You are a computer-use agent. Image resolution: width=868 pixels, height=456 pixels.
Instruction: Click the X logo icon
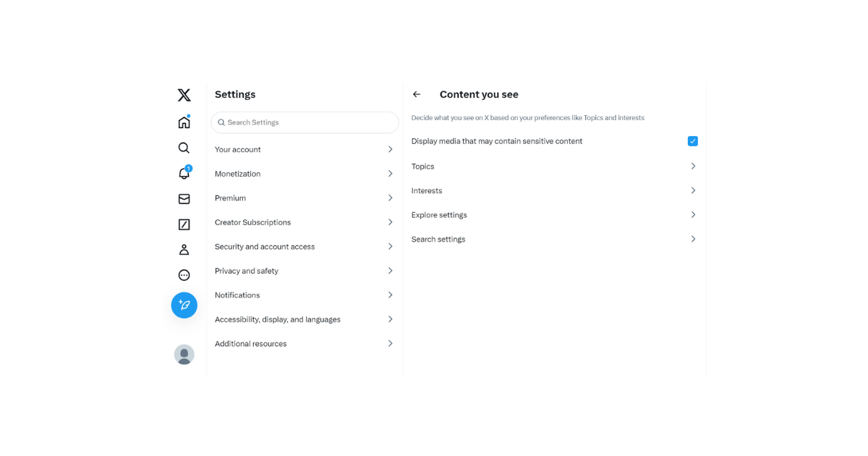pos(184,95)
